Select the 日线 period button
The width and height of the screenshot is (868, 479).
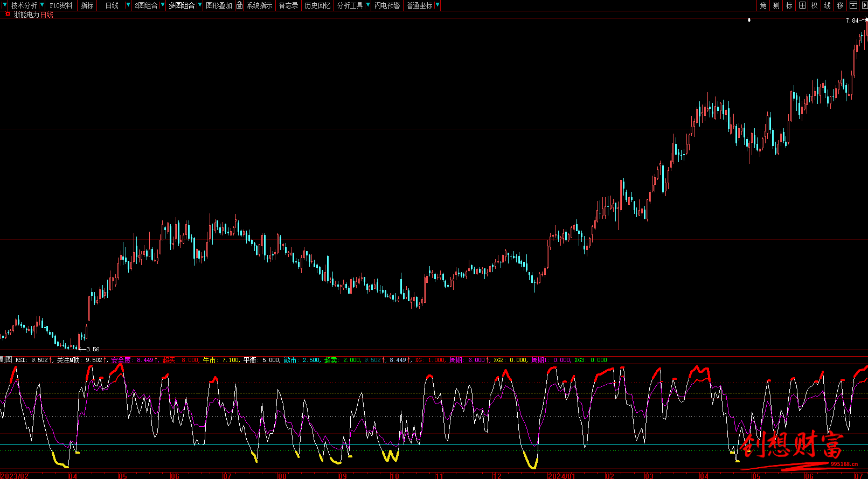112,5
